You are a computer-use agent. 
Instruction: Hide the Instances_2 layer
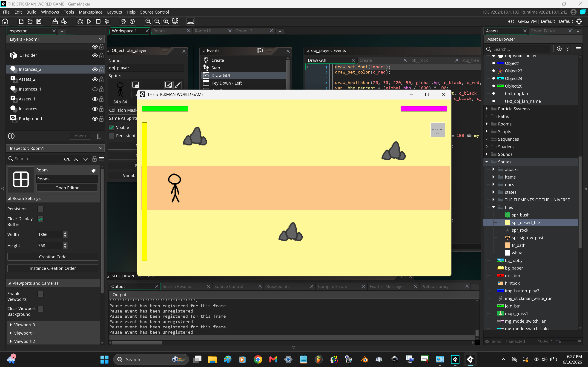coord(95,69)
